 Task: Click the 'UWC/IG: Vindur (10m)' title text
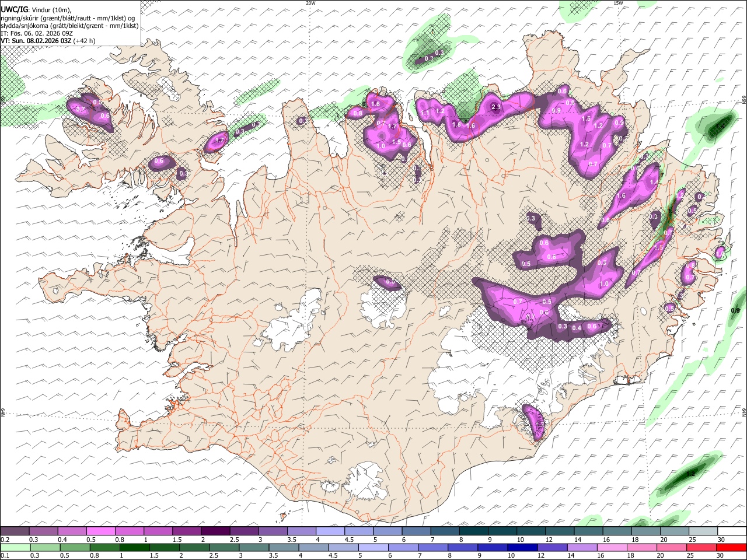coord(36,9)
